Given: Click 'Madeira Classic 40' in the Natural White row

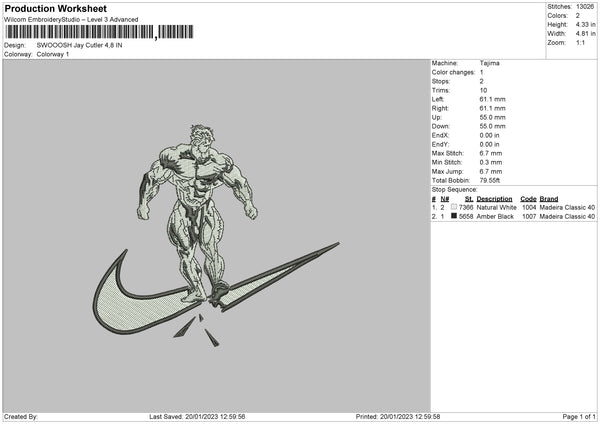Looking at the screenshot, I should point(567,207).
